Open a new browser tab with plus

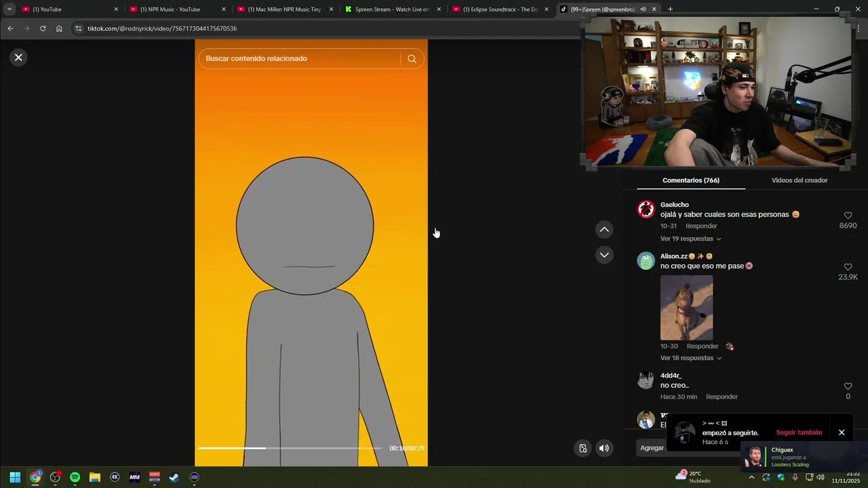click(x=670, y=9)
